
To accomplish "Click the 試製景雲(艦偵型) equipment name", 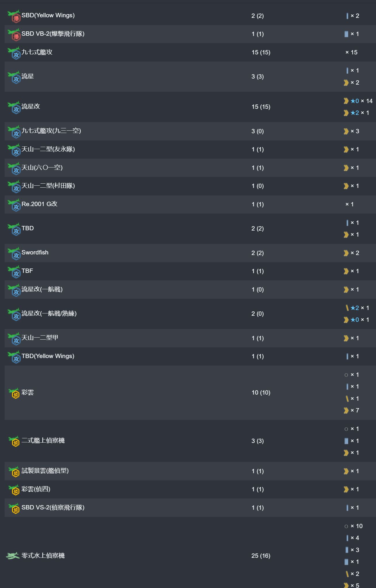I will coord(45,471).
